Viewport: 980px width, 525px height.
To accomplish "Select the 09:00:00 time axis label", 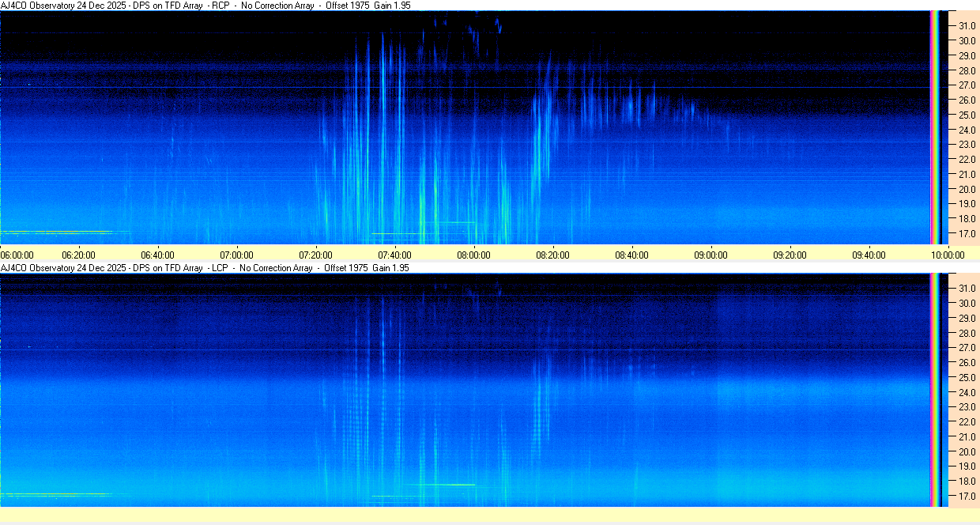I will (710, 255).
